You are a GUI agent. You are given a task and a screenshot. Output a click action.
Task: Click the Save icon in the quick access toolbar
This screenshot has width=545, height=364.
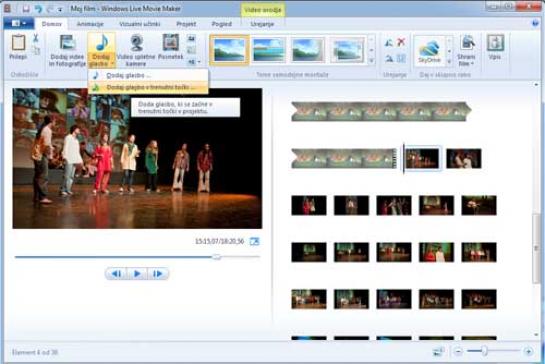(26, 9)
